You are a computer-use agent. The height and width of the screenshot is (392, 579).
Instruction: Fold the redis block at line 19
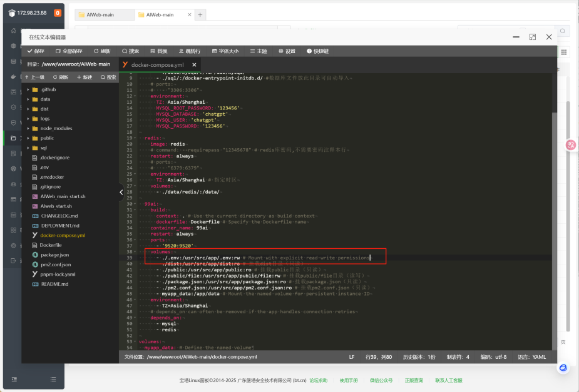[x=135, y=138]
